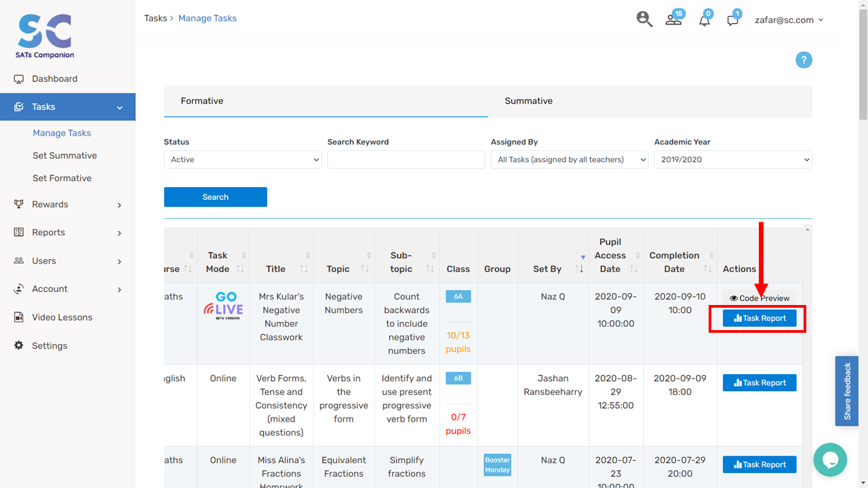Sort by the Title column arrows
The width and height of the screenshot is (868, 488).
(304, 269)
